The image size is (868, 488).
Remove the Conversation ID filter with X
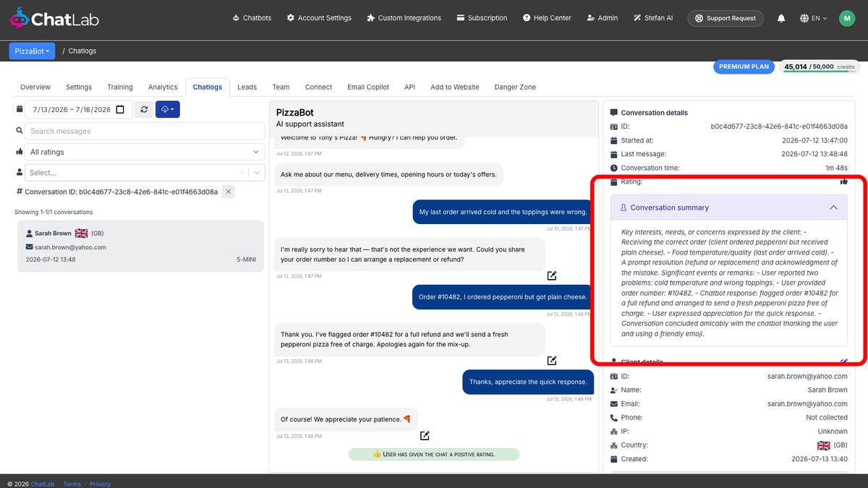coord(228,192)
